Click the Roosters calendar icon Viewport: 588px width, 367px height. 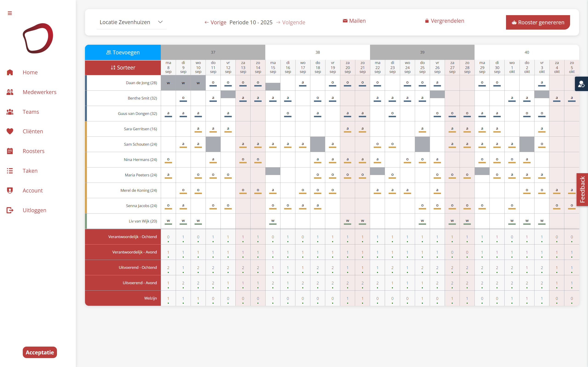[10, 151]
